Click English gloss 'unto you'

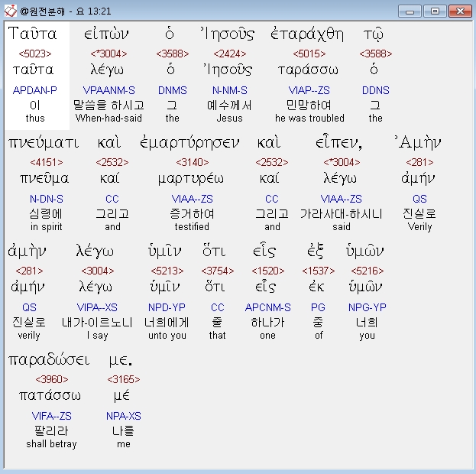pos(167,336)
